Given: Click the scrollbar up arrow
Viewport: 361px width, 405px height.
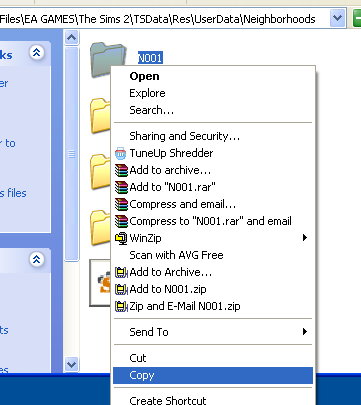Looking at the screenshot, I should 72,38.
